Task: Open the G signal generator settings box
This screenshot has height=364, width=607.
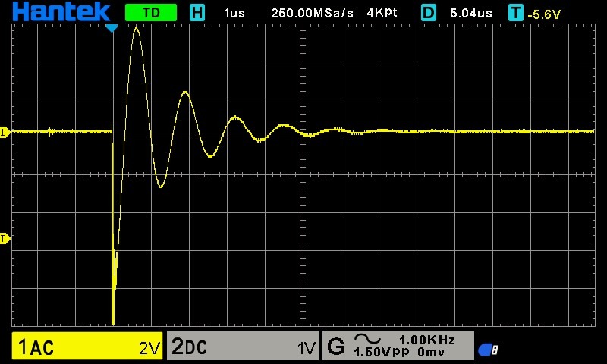Action: [398, 346]
